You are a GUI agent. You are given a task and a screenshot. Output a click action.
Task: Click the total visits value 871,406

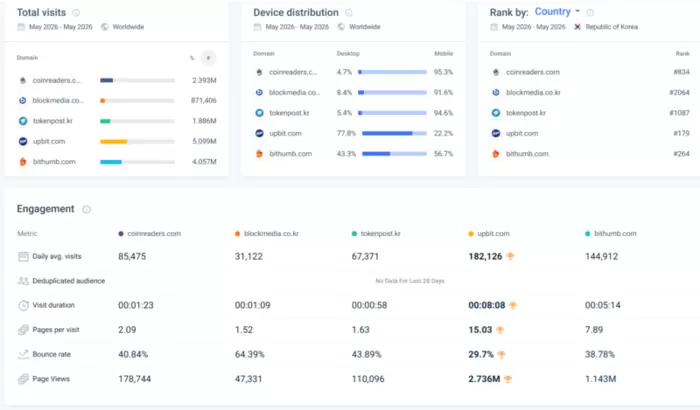(204, 100)
